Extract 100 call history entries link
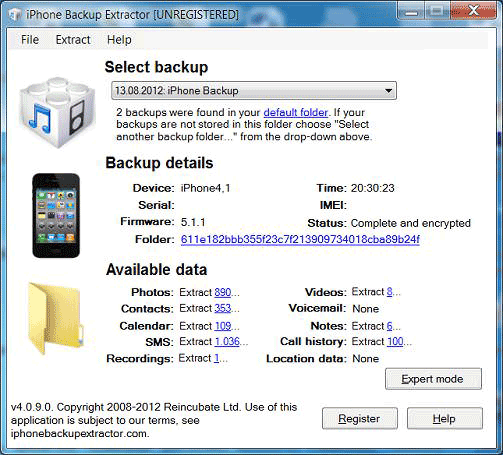Viewport: 503px width, 455px height. 395,341
